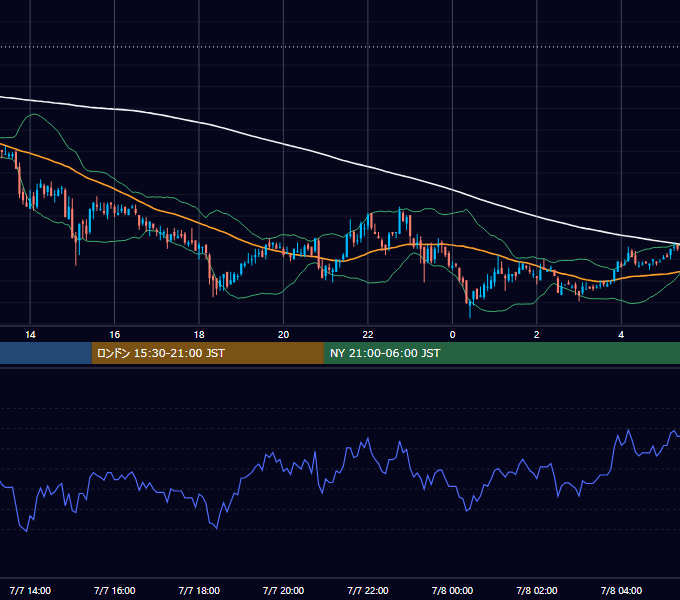
Task: Click the 14 hour axis label
Action: click(30, 335)
